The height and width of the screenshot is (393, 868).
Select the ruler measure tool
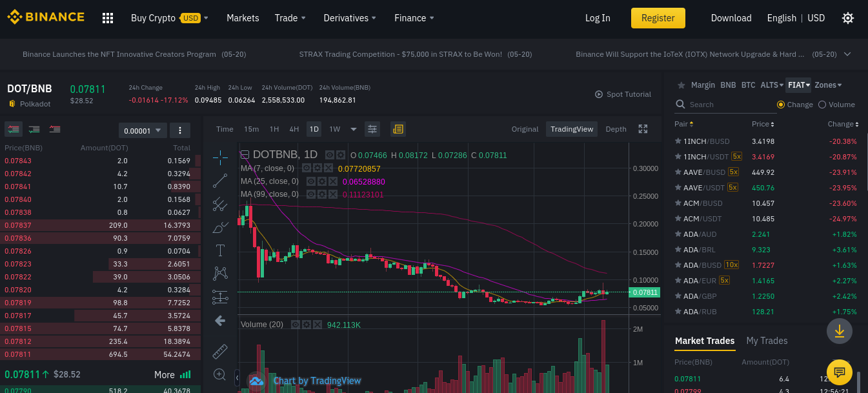pos(220,350)
